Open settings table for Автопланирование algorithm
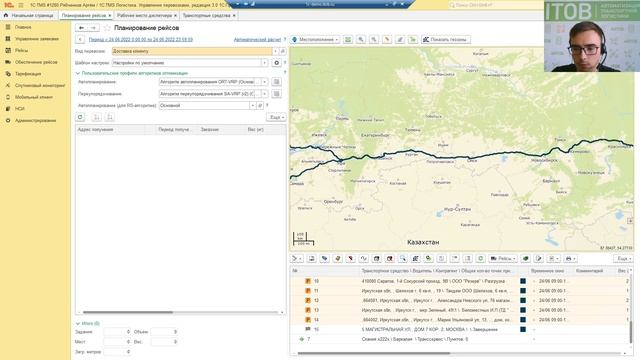Viewport: 640px width, 360px height. (276, 82)
